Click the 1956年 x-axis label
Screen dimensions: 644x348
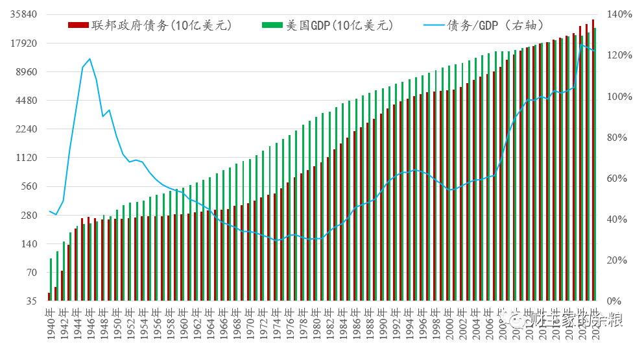tap(158, 323)
